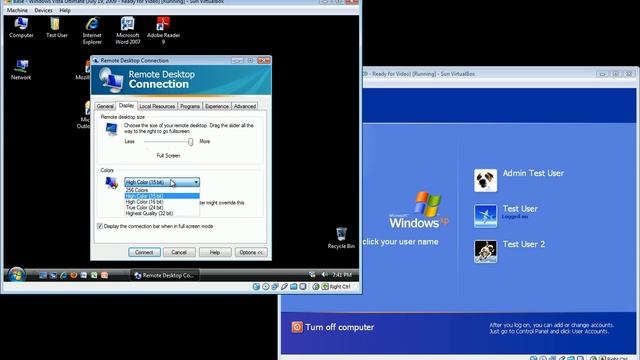This screenshot has width=640, height=360.
Task: Click the Test User account picture
Action: click(485, 216)
